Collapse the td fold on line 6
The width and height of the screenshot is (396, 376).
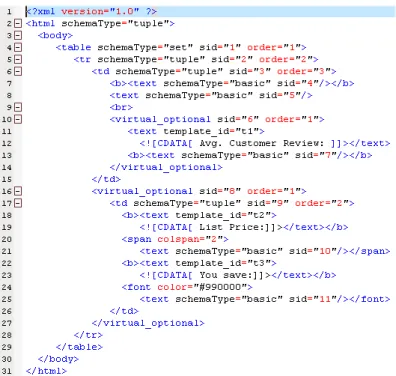[18, 71]
